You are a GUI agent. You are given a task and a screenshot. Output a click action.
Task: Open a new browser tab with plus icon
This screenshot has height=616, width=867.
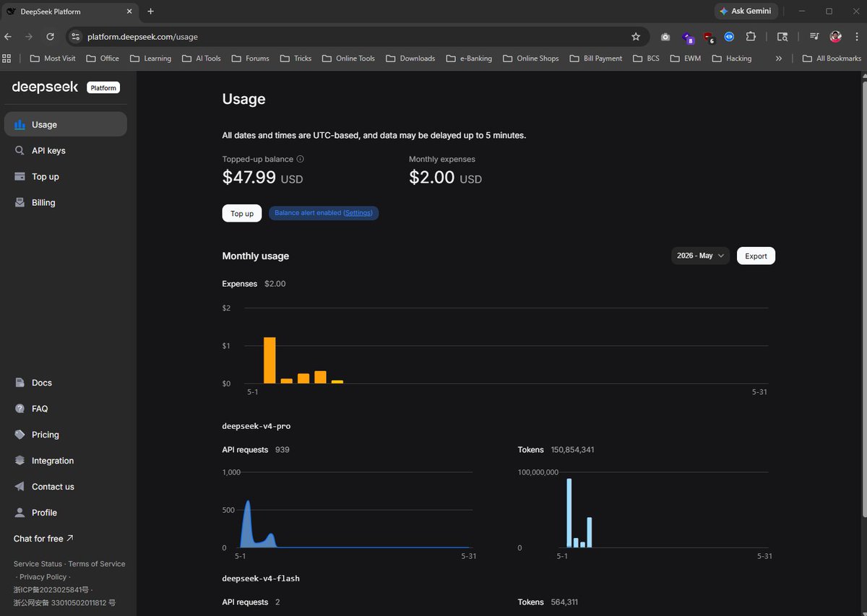click(x=150, y=12)
